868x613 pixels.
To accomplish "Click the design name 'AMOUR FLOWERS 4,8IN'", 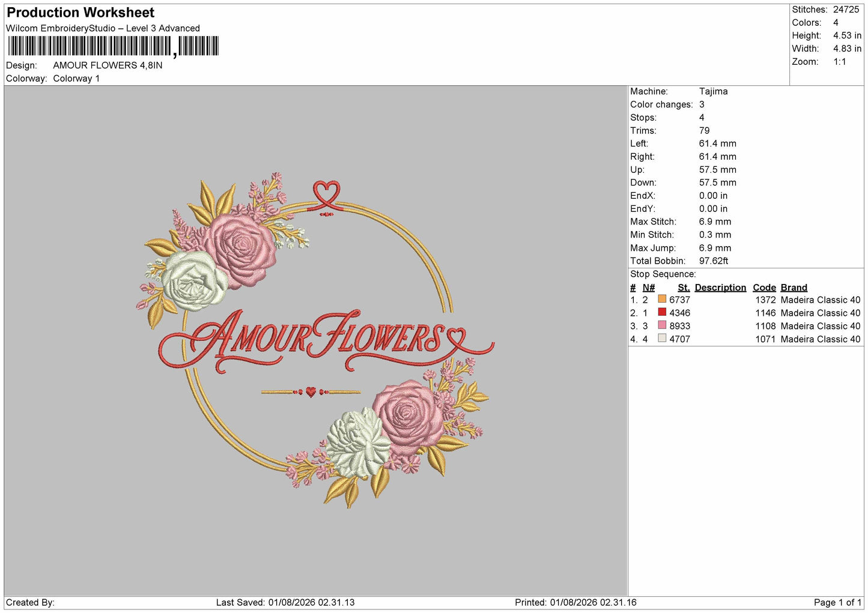I will [108, 65].
